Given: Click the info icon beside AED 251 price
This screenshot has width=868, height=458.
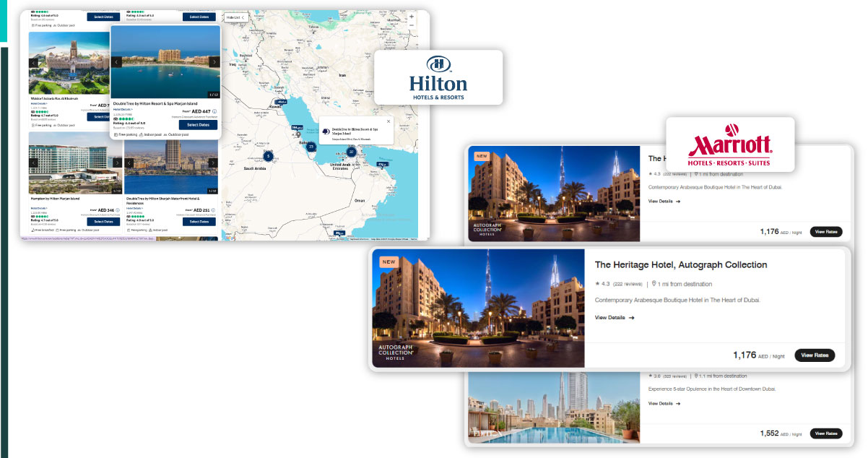Looking at the screenshot, I should pyautogui.click(x=212, y=209).
